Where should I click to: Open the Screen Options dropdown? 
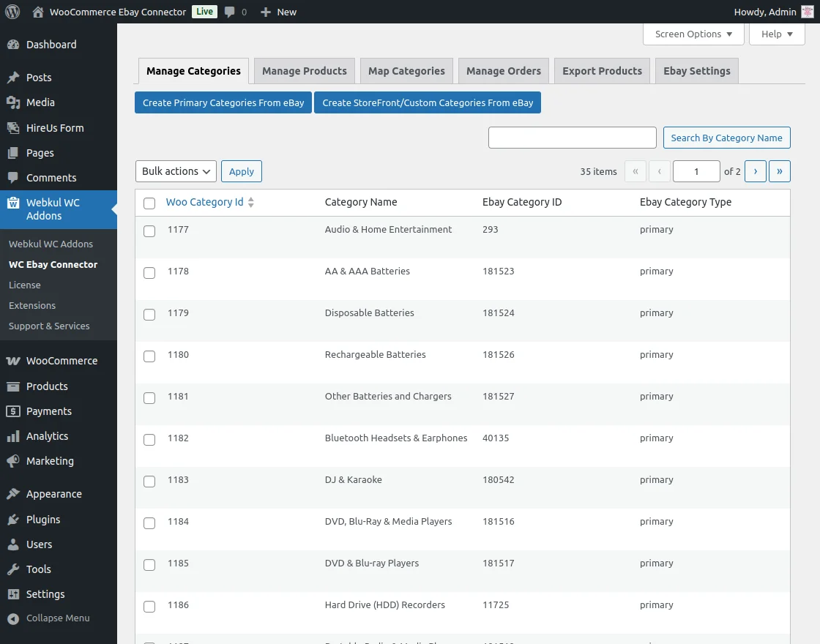pyautogui.click(x=692, y=34)
